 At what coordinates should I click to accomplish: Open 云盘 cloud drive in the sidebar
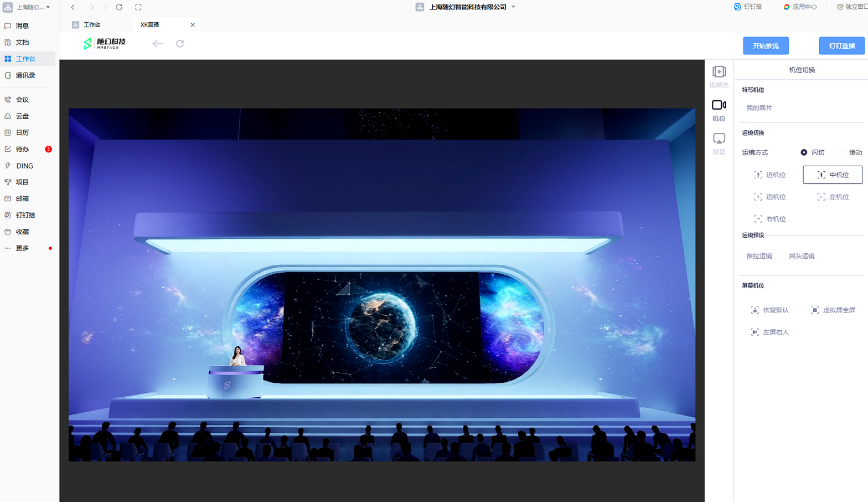tap(22, 116)
